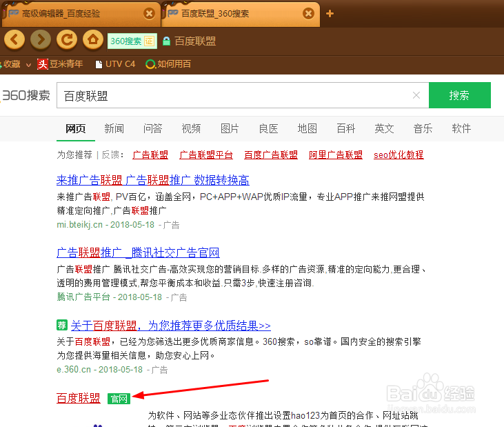Click the green 荐 recommendation badge
The height and width of the screenshot is (427, 504).
pyautogui.click(x=61, y=325)
